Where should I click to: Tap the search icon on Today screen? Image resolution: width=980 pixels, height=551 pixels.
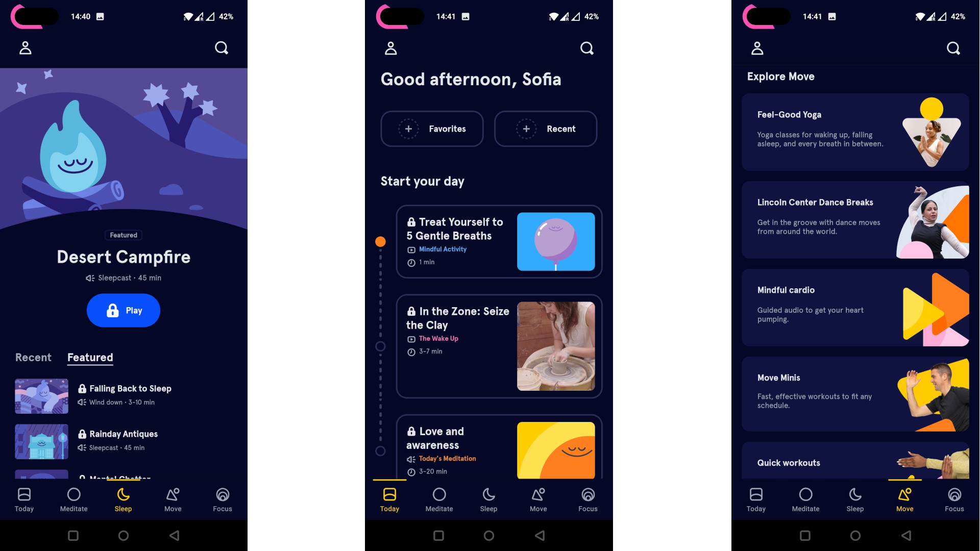tap(586, 47)
